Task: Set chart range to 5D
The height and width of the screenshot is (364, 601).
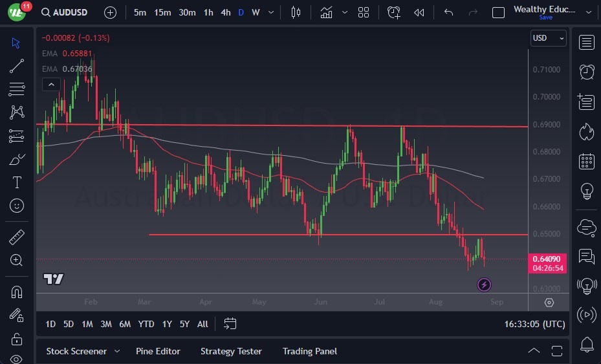Action: pos(69,324)
